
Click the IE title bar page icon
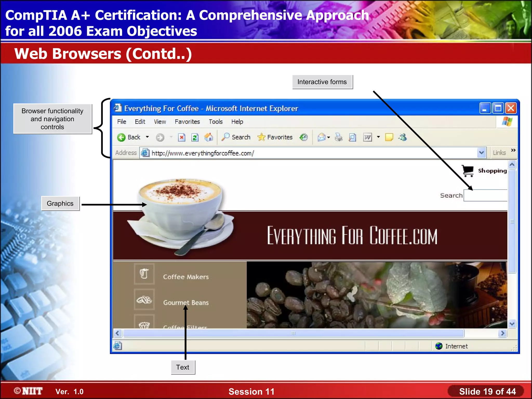117,108
